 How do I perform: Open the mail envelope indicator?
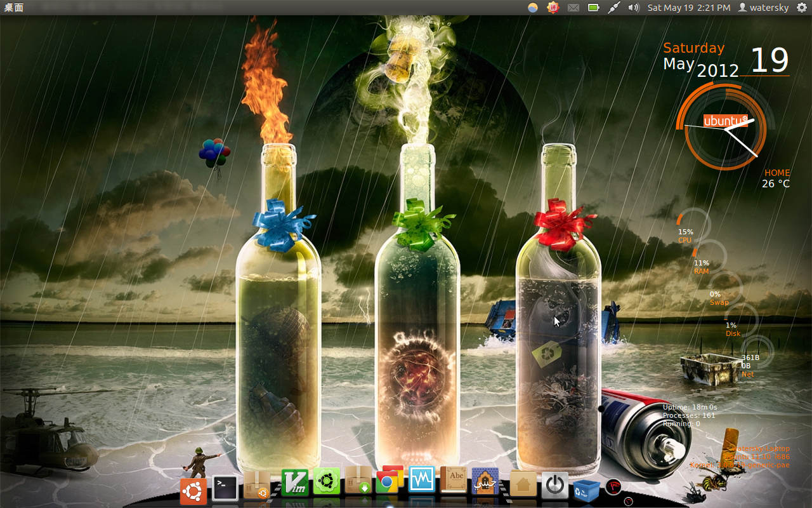click(573, 8)
